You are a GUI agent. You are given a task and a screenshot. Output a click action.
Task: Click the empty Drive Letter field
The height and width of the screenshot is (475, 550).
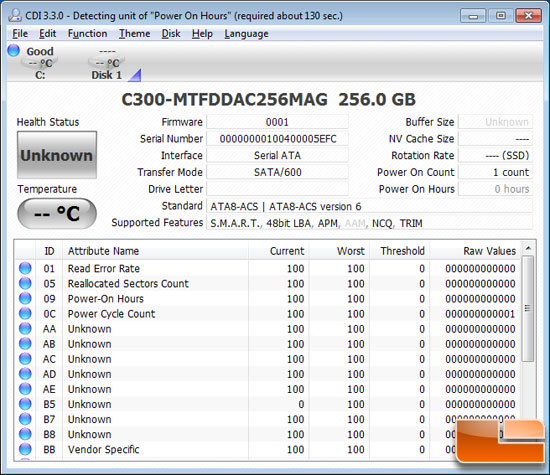(277, 189)
